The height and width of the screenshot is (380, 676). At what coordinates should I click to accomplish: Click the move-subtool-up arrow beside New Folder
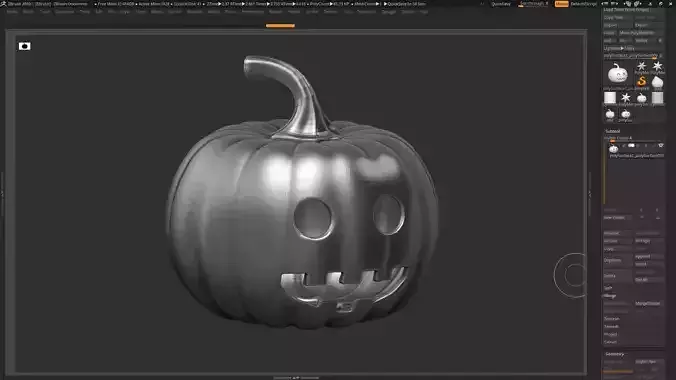click(641, 218)
